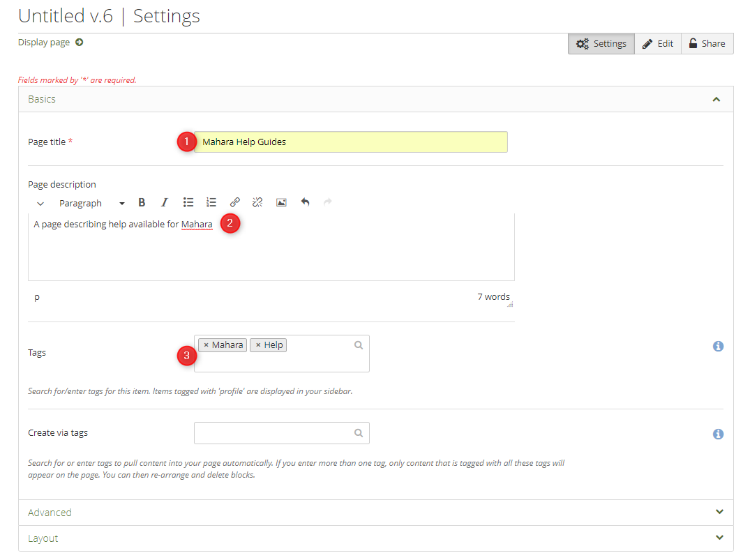Insert a bulleted list in description

coord(188,203)
